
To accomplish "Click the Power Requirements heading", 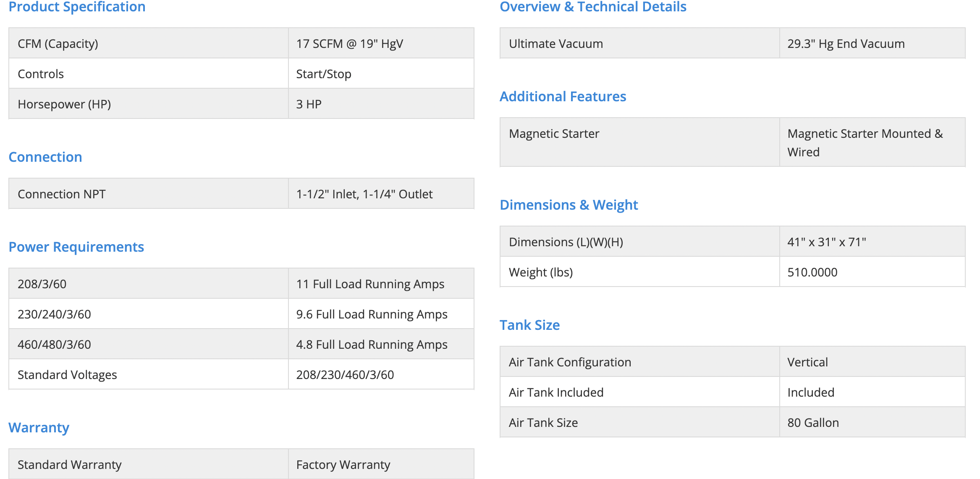I will tap(76, 247).
